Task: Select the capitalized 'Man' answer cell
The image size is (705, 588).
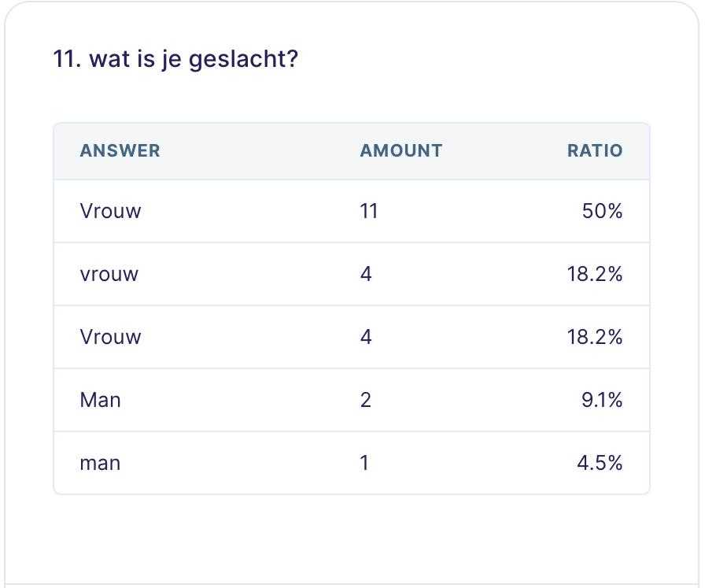Action: pos(100,400)
